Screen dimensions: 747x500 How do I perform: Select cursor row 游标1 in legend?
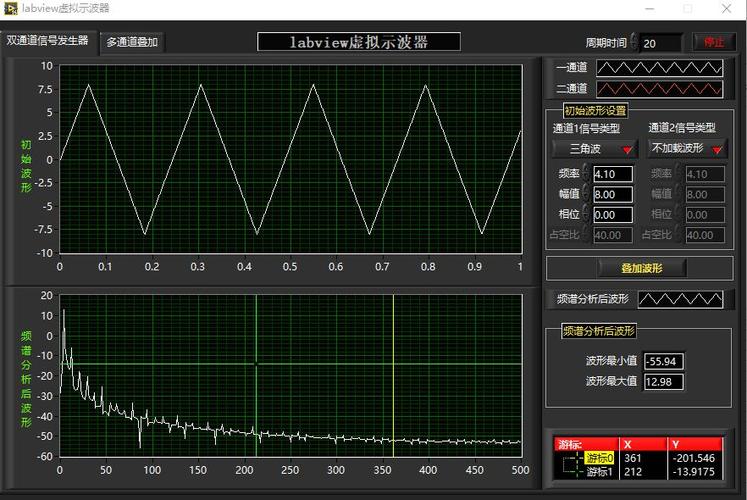[599, 472]
